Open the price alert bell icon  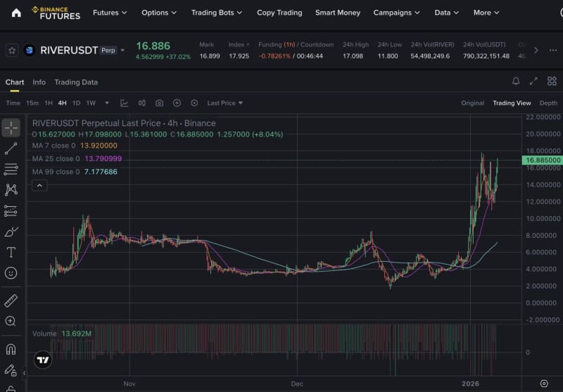[x=516, y=82]
